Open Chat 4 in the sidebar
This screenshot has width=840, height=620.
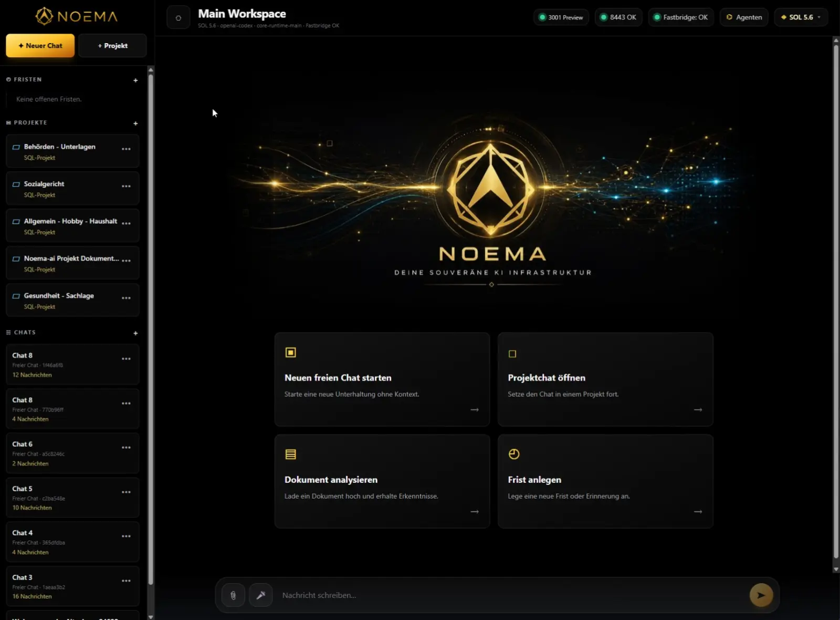click(x=72, y=542)
